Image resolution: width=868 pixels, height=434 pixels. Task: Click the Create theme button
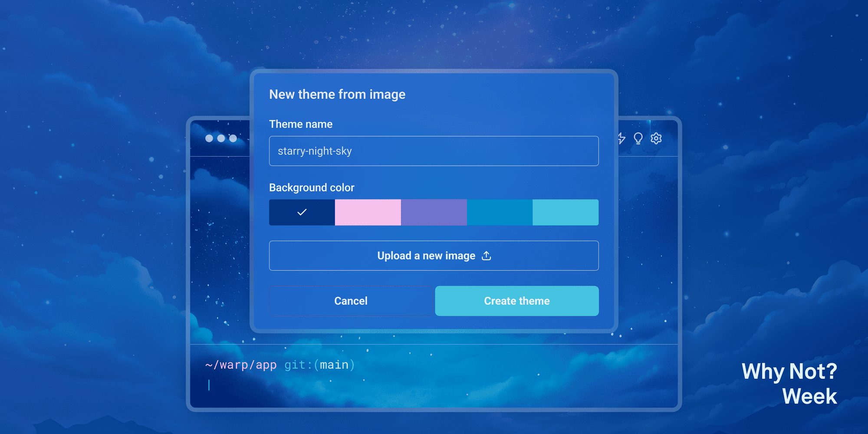516,301
